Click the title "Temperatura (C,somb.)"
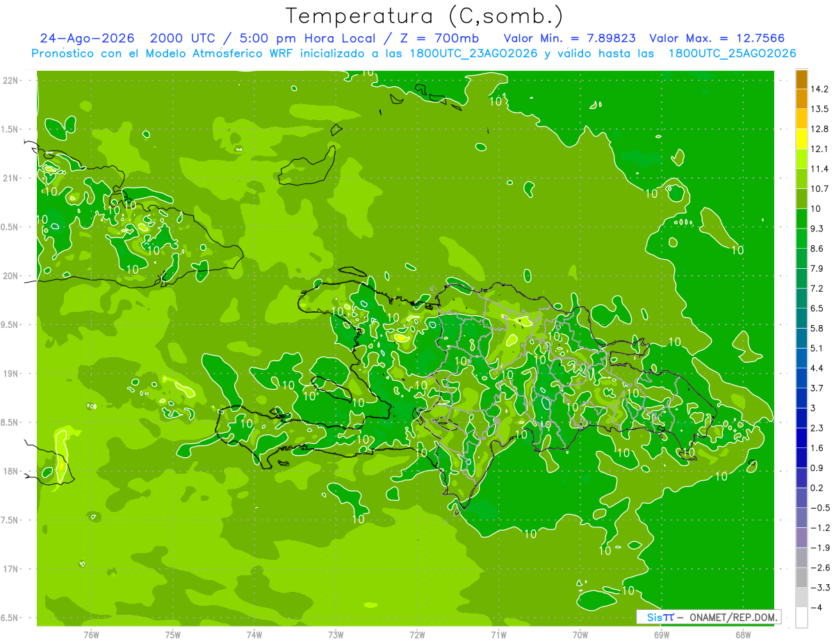The width and height of the screenshot is (834, 644). point(425,15)
